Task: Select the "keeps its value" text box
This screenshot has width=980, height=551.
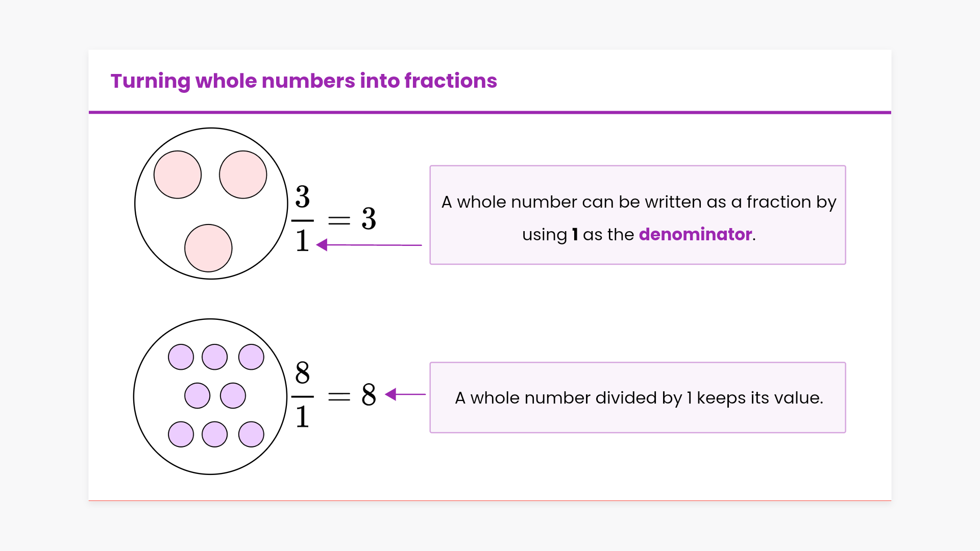Action: pos(638,397)
